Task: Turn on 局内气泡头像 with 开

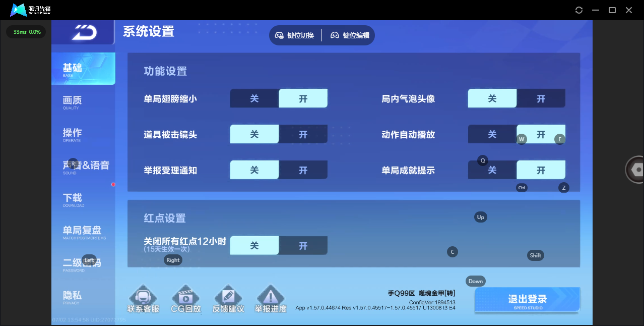Action: tap(541, 98)
